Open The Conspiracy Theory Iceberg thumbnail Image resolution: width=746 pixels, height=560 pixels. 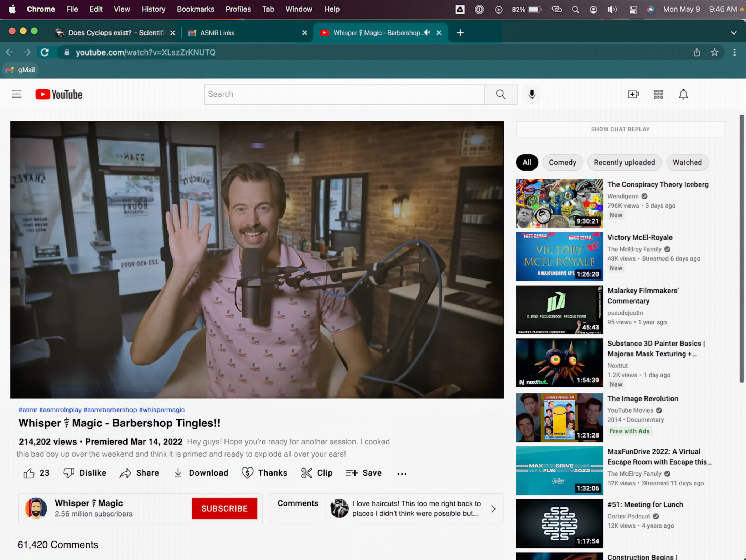pyautogui.click(x=559, y=203)
